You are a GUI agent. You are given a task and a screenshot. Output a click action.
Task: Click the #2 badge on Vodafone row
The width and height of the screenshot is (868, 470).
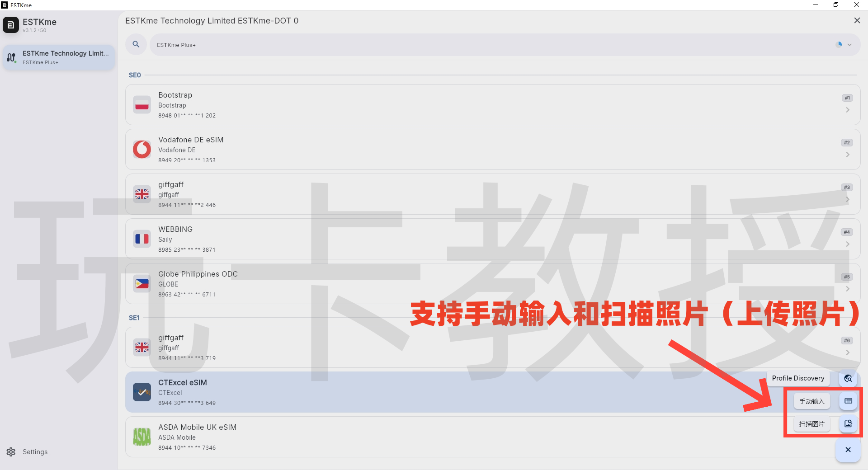[x=847, y=142]
